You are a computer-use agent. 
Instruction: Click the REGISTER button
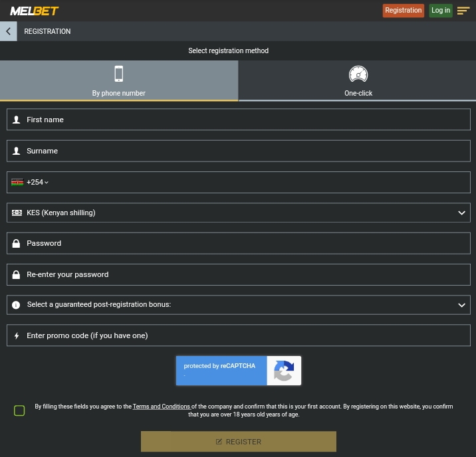(239, 442)
